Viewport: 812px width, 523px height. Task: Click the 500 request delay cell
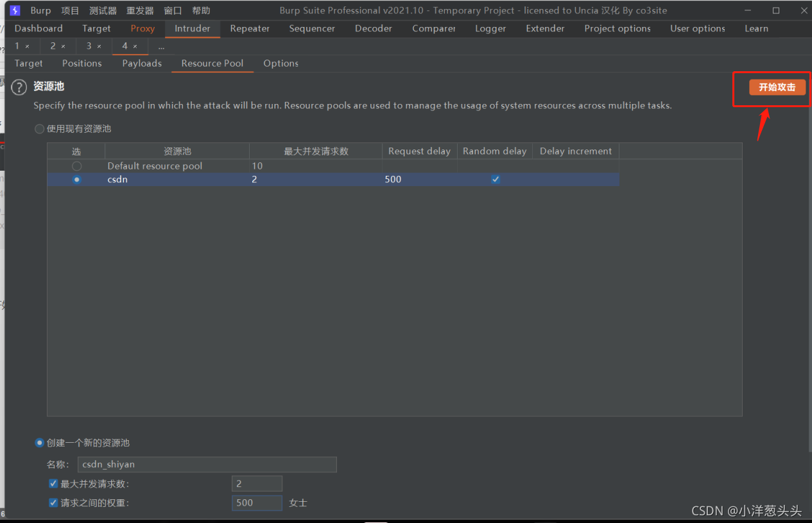point(420,180)
